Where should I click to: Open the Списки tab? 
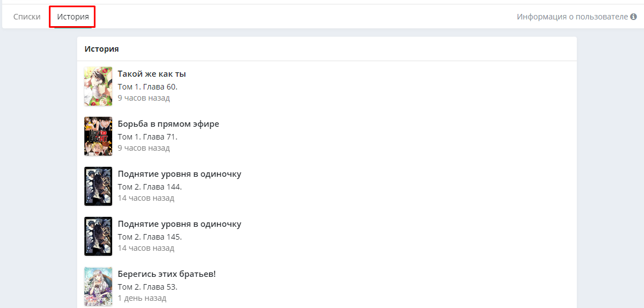point(27,17)
